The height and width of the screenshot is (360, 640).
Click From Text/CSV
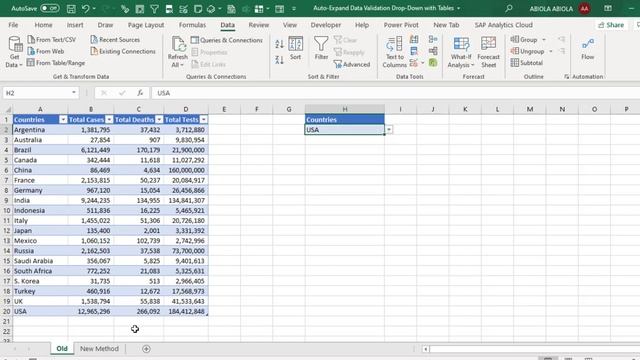pyautogui.click(x=52, y=40)
